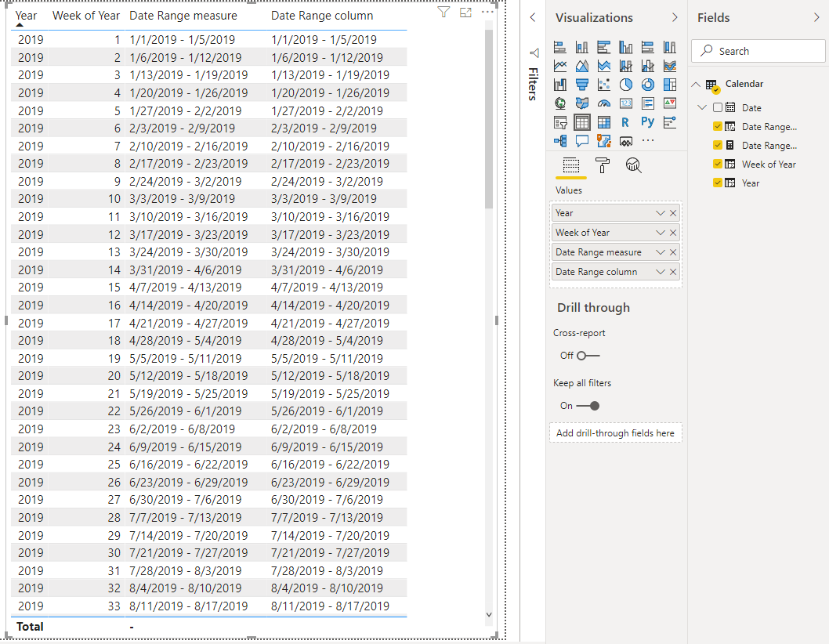Select the Treemap visual
Screen dimensions: 829x644
click(670, 85)
